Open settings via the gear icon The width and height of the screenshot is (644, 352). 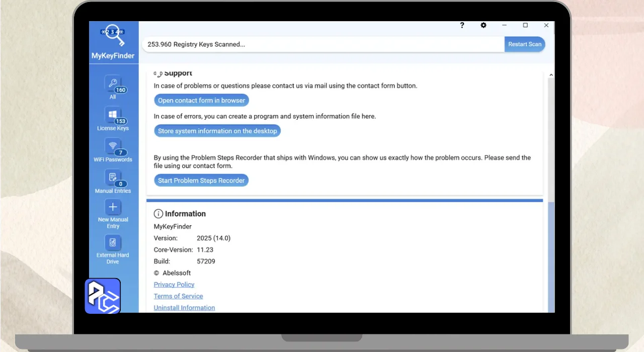[x=484, y=25]
